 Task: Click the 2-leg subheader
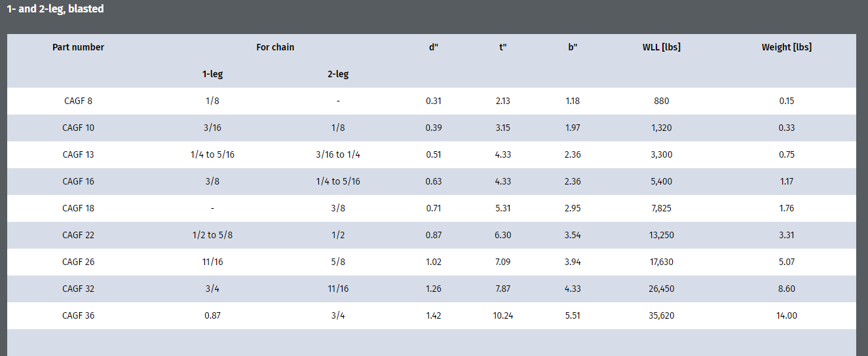coord(338,74)
